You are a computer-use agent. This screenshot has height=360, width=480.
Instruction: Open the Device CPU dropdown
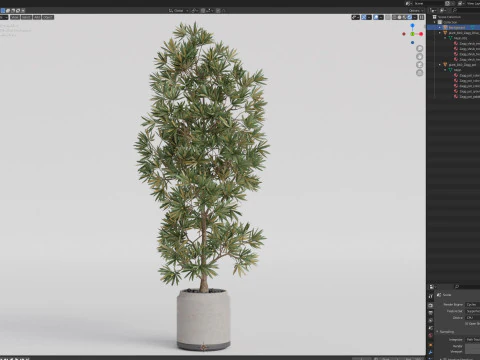(473, 317)
